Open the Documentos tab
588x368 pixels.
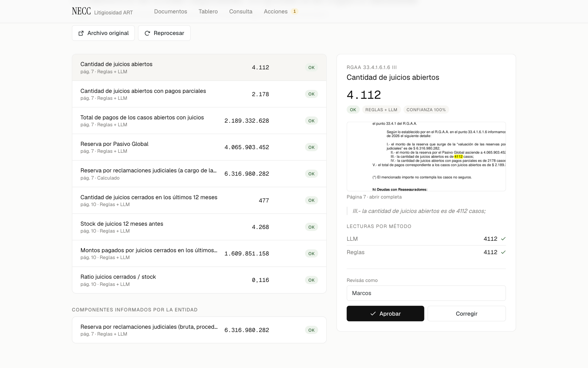pos(171,11)
